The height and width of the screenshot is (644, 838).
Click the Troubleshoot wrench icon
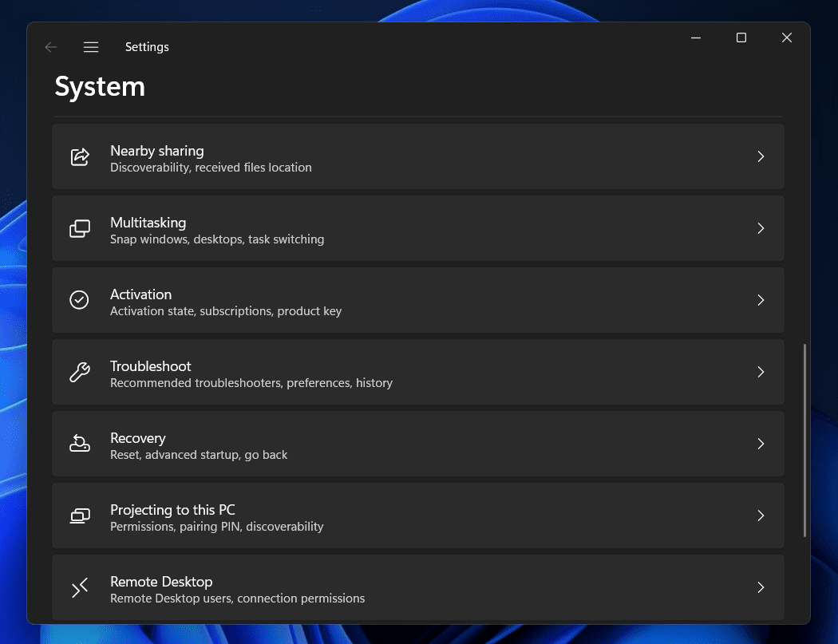pyautogui.click(x=80, y=372)
